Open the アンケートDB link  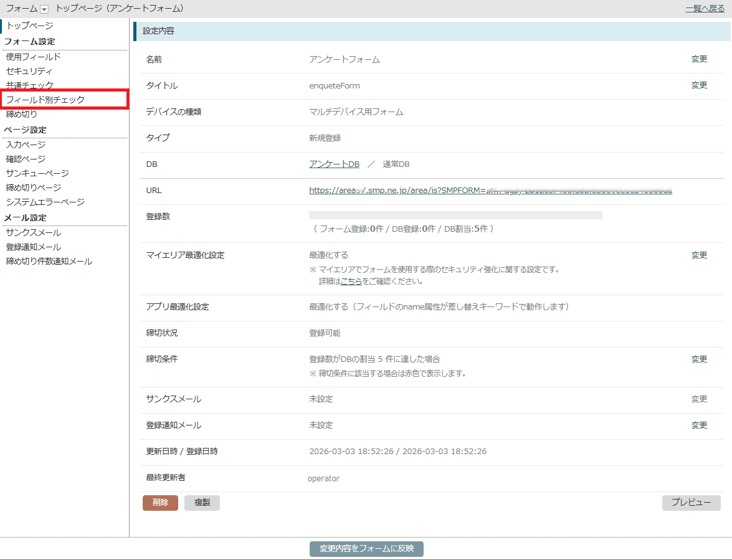click(334, 164)
